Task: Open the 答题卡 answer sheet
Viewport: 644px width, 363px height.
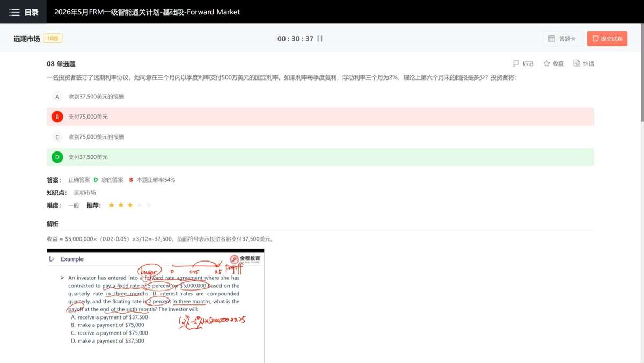Action: click(x=562, y=39)
